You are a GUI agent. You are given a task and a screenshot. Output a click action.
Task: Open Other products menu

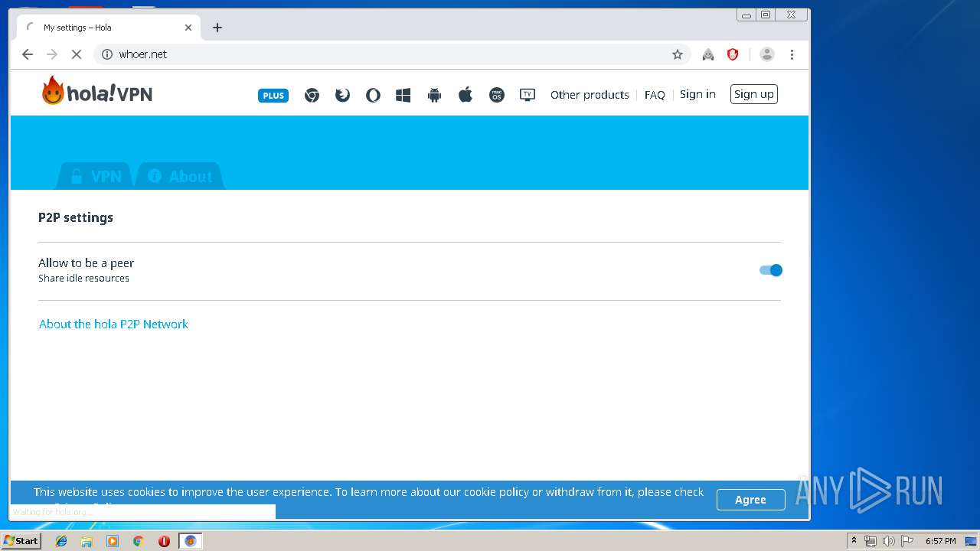tap(590, 95)
